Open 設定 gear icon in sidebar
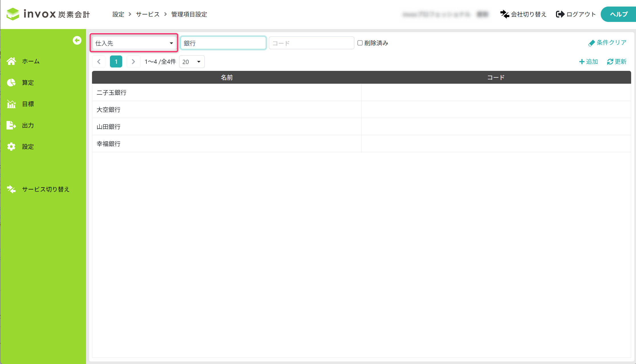The image size is (636, 364). pos(11,147)
